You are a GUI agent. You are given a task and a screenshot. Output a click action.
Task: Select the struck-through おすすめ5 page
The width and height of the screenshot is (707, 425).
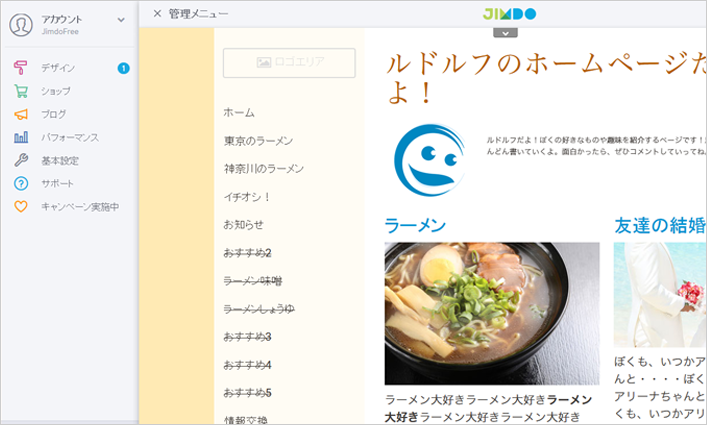248,393
